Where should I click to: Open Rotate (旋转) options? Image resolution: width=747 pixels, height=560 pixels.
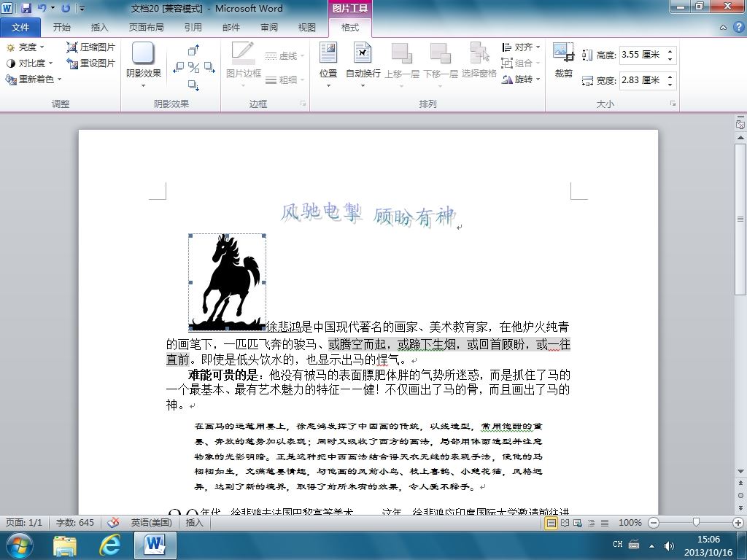coord(521,79)
